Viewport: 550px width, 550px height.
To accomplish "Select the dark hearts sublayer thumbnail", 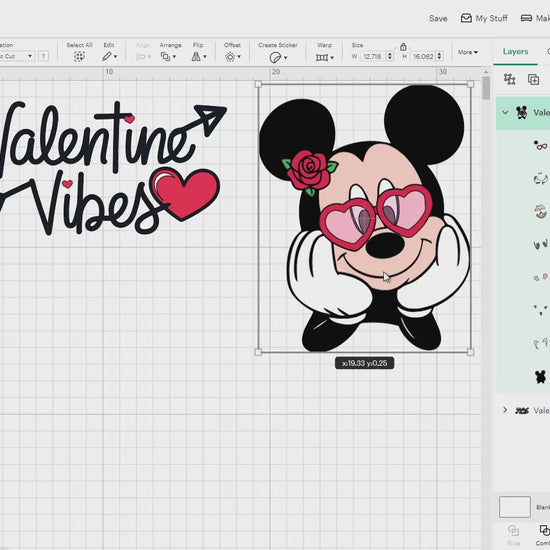I will pos(541,244).
